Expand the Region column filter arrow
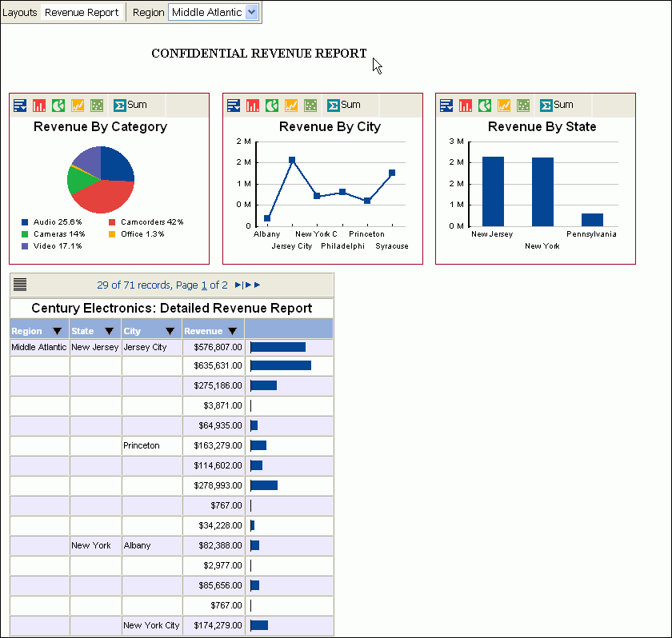Viewport: 672px width, 638px height. tap(57, 331)
